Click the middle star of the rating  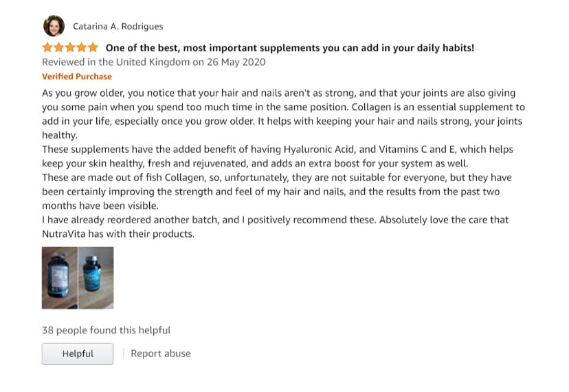[70, 48]
